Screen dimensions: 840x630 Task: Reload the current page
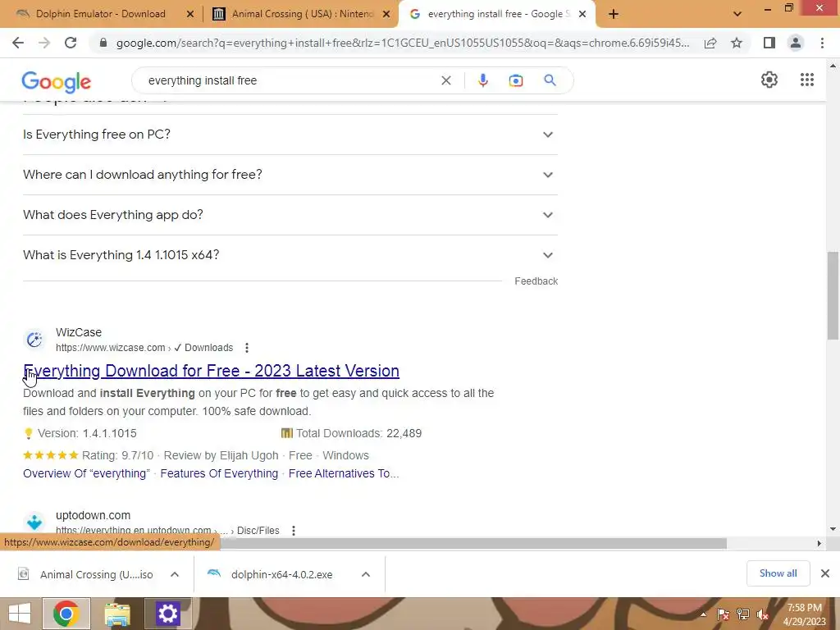(71, 43)
